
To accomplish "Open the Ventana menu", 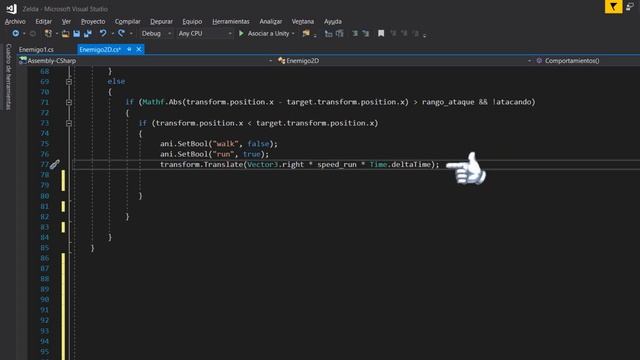I will tap(303, 22).
